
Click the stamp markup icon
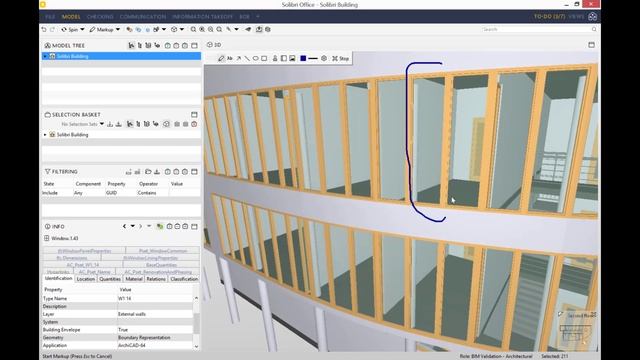tap(275, 58)
